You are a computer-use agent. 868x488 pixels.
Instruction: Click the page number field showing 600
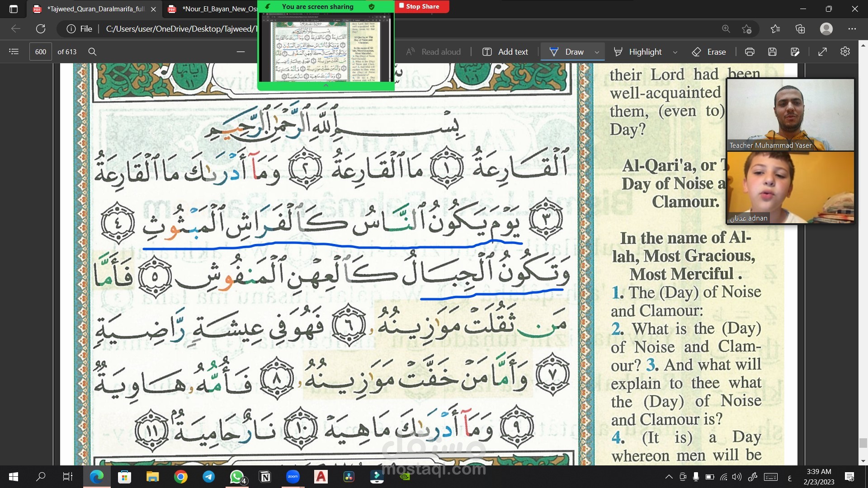pyautogui.click(x=41, y=52)
